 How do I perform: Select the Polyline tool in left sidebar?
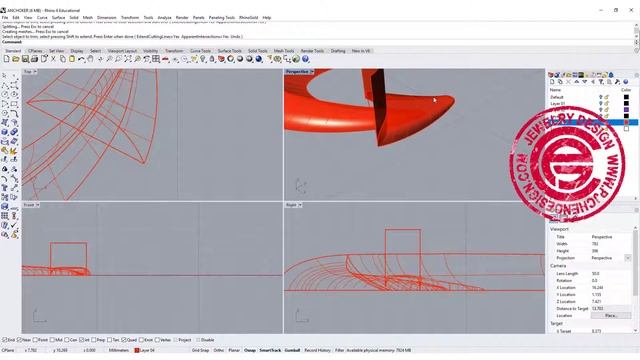pyautogui.click(x=5, y=85)
